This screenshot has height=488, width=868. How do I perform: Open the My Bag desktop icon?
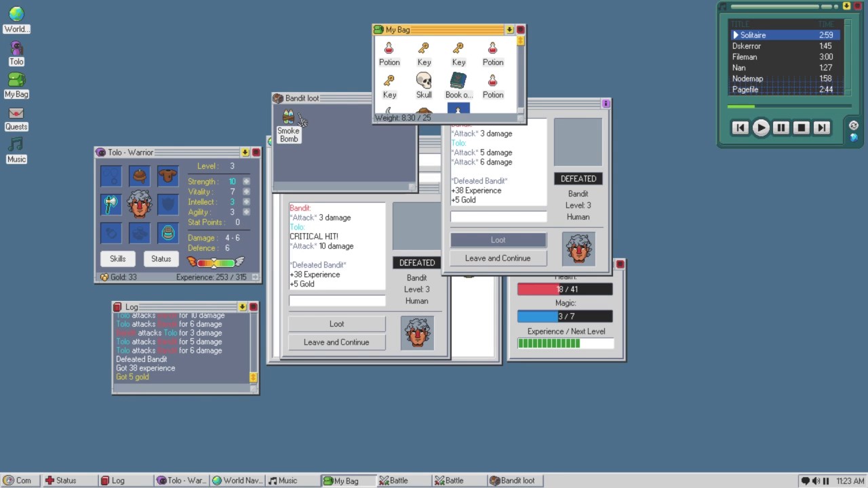point(16,85)
